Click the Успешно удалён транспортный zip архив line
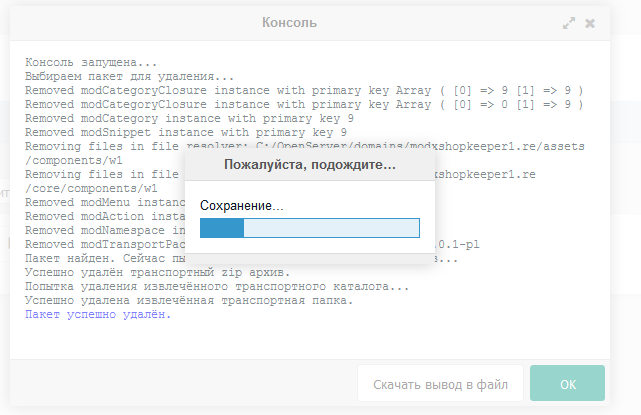641x415 pixels. click(x=157, y=272)
